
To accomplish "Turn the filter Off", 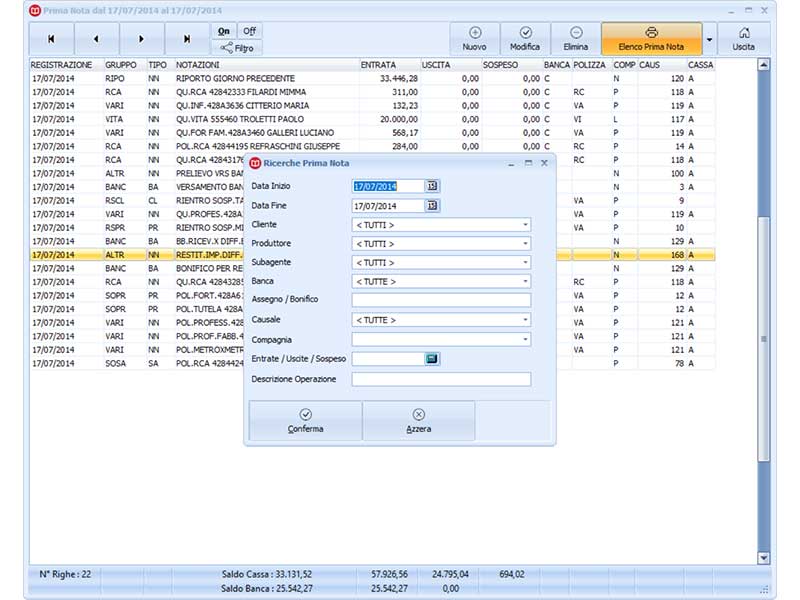I will coord(249,31).
